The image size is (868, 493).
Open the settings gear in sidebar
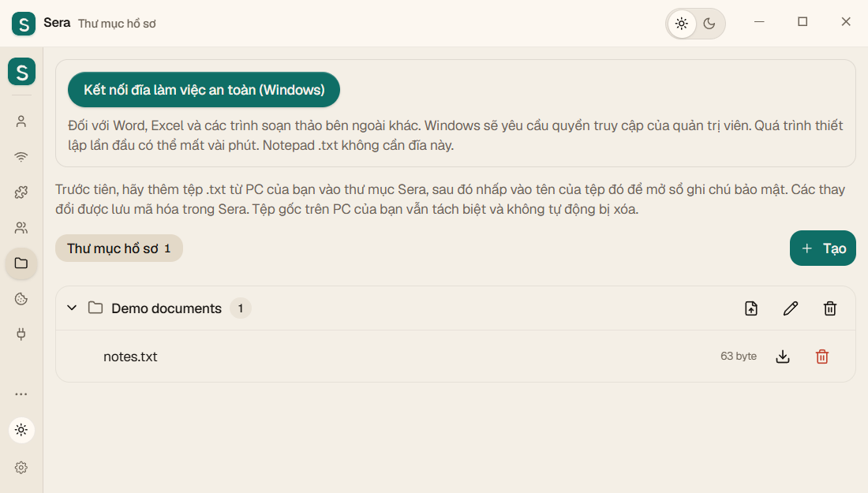click(x=21, y=468)
